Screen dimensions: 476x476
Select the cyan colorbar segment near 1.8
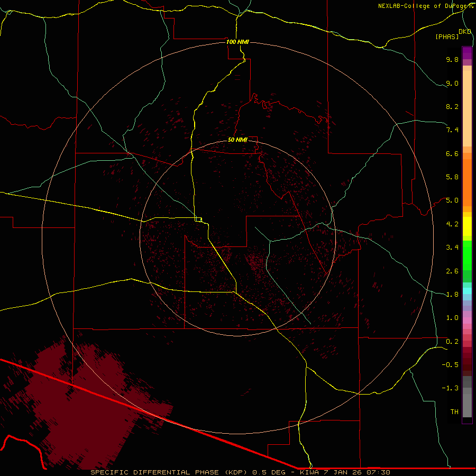(x=467, y=291)
